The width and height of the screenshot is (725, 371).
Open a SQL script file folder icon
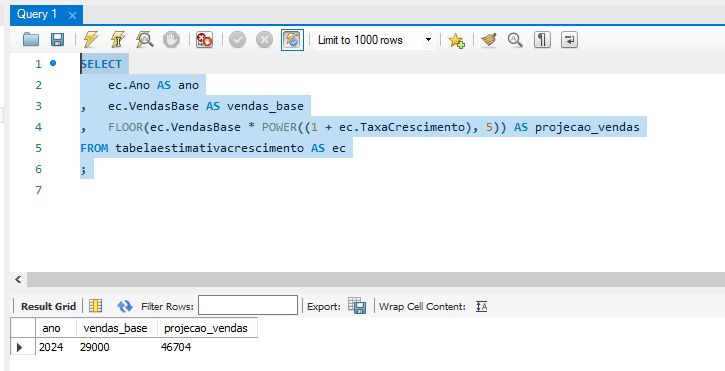point(31,40)
